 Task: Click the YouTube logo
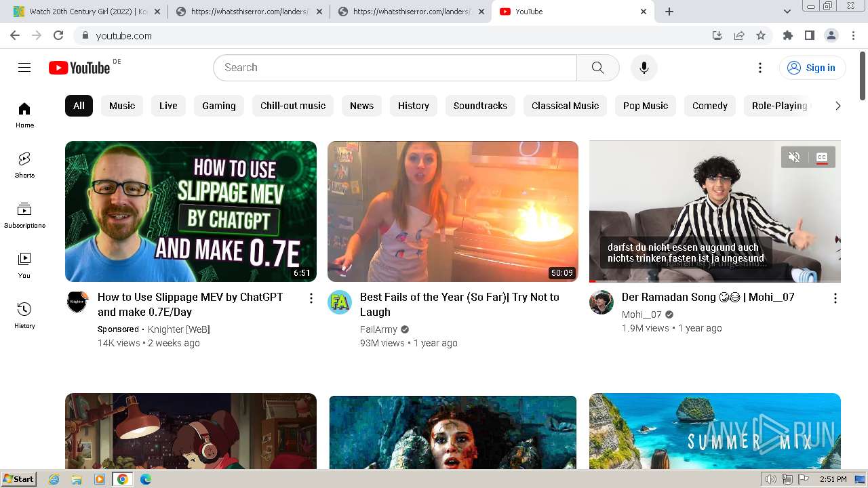(x=79, y=68)
